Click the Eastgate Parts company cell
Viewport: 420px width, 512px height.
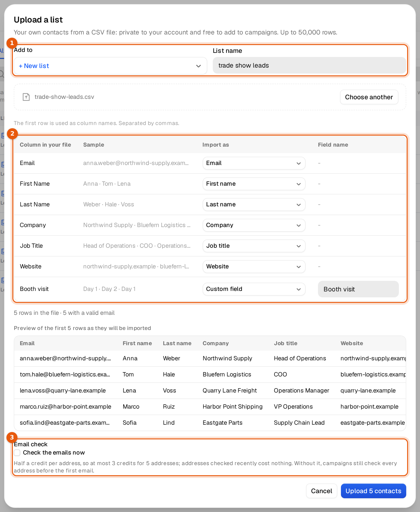tap(222, 422)
